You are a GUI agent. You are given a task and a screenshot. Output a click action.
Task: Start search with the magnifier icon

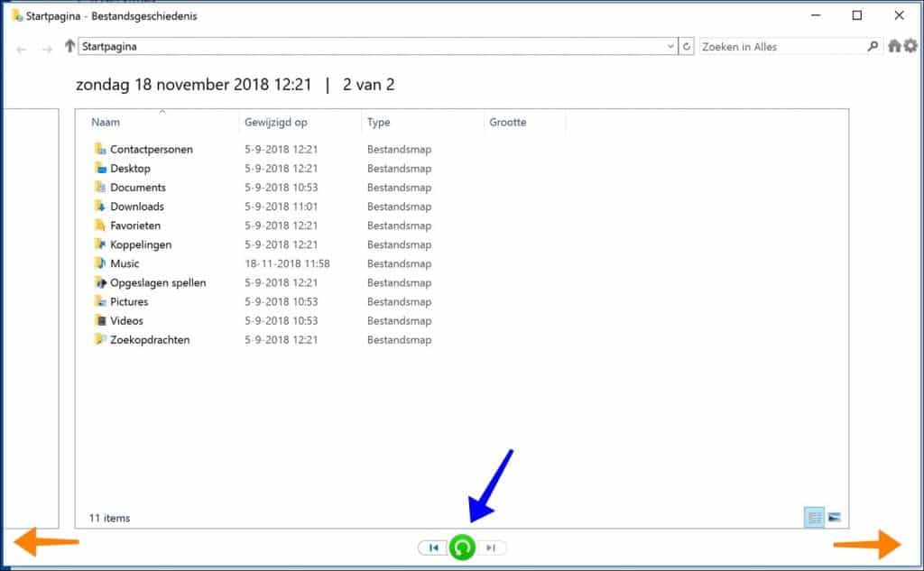pos(873,46)
